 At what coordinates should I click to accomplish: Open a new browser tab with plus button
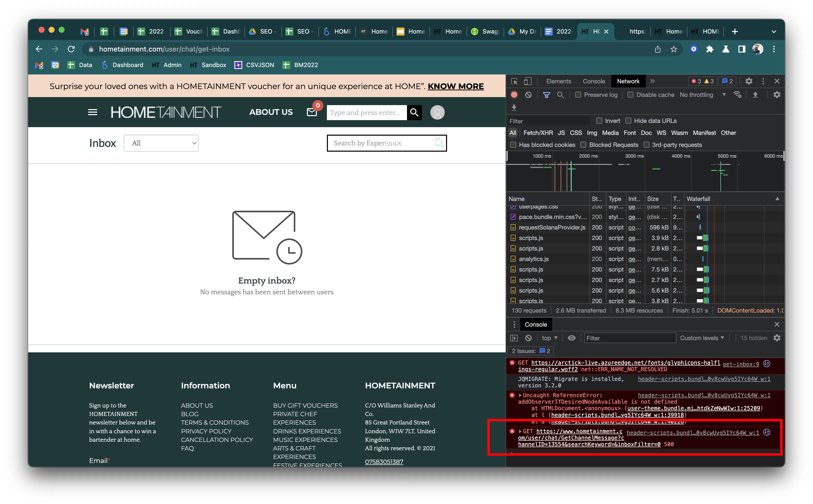[735, 32]
